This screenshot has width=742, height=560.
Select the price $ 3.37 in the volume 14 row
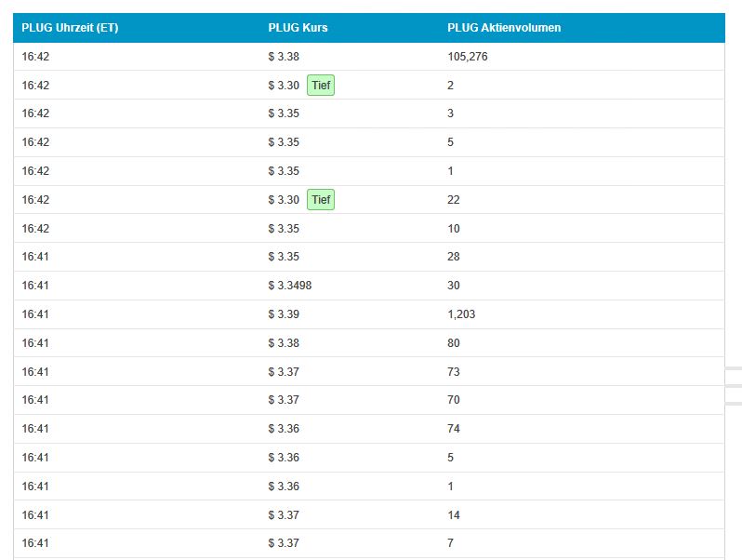[x=284, y=514]
